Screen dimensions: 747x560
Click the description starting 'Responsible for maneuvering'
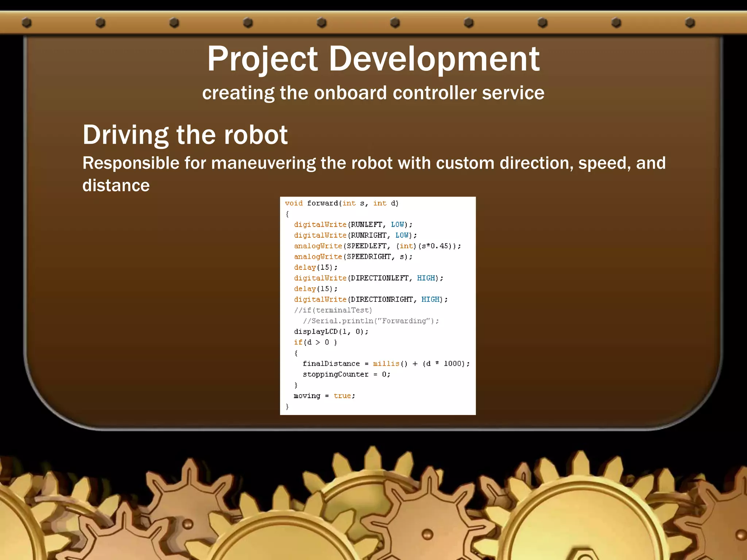point(374,174)
